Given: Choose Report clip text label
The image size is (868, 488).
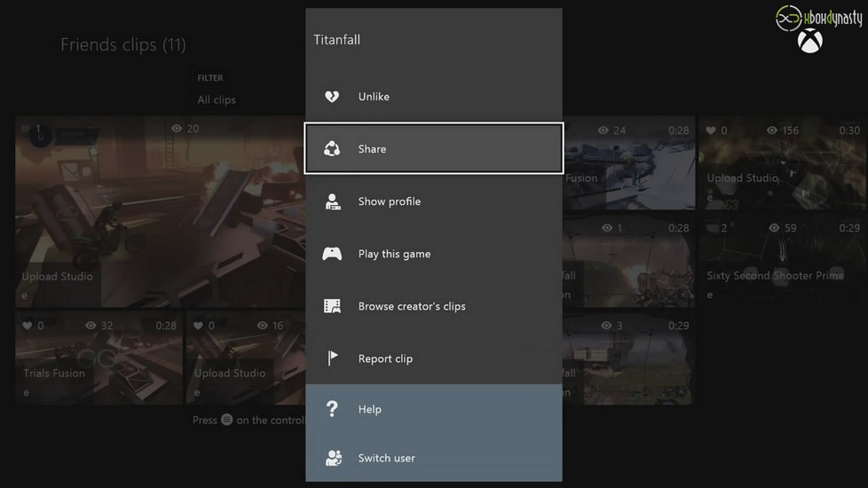Looking at the screenshot, I should tap(385, 358).
